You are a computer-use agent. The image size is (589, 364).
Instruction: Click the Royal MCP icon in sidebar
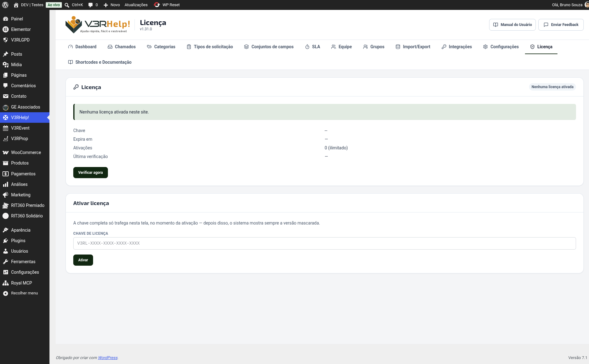[x=6, y=283]
